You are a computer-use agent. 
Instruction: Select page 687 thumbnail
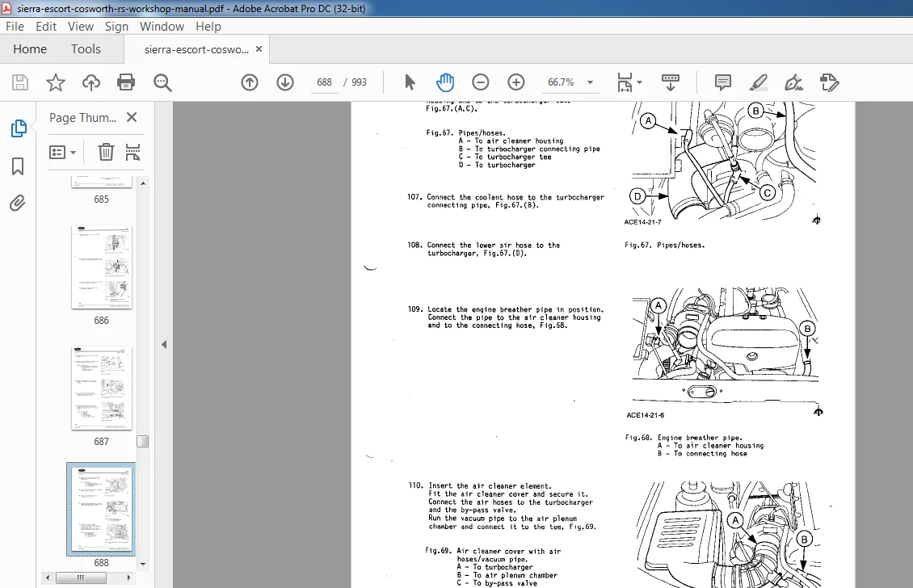[101, 388]
